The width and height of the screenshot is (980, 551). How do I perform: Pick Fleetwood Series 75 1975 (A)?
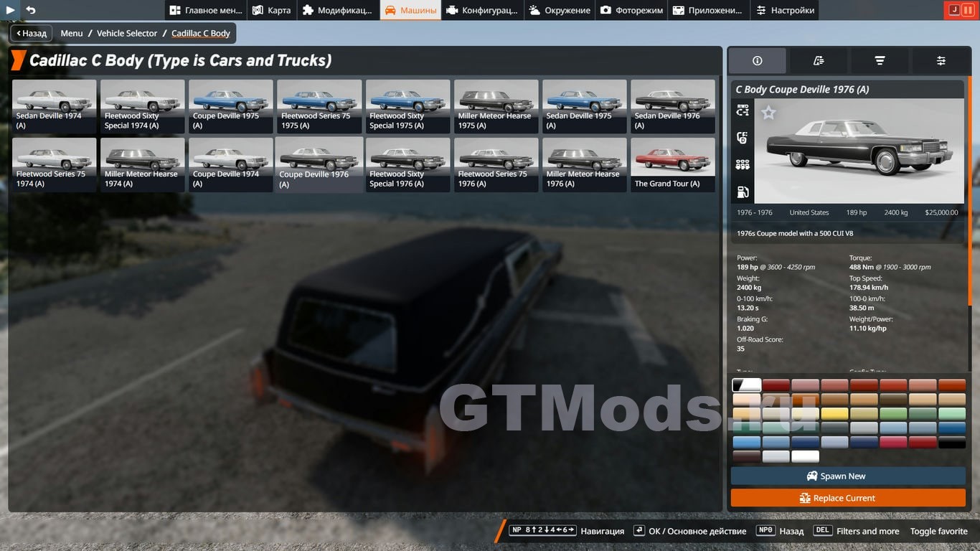click(319, 106)
